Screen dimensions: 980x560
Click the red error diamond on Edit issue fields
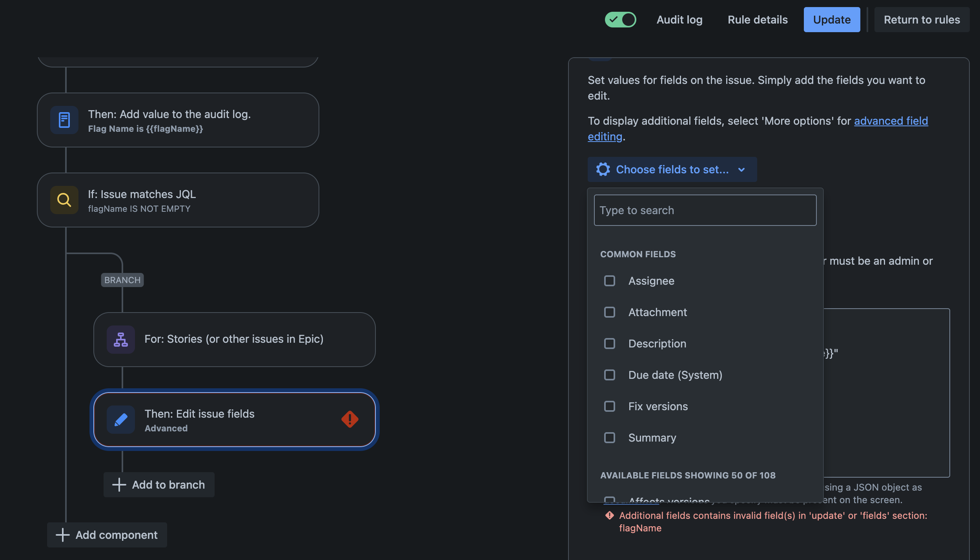[x=350, y=419]
